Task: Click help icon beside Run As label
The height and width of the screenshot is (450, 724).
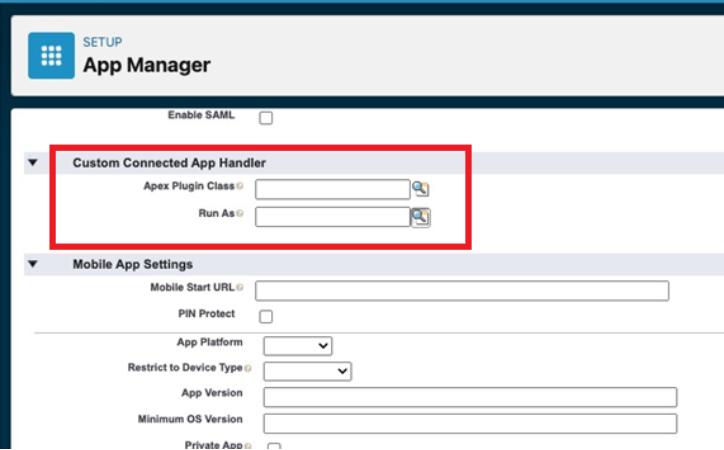Action: tap(240, 213)
